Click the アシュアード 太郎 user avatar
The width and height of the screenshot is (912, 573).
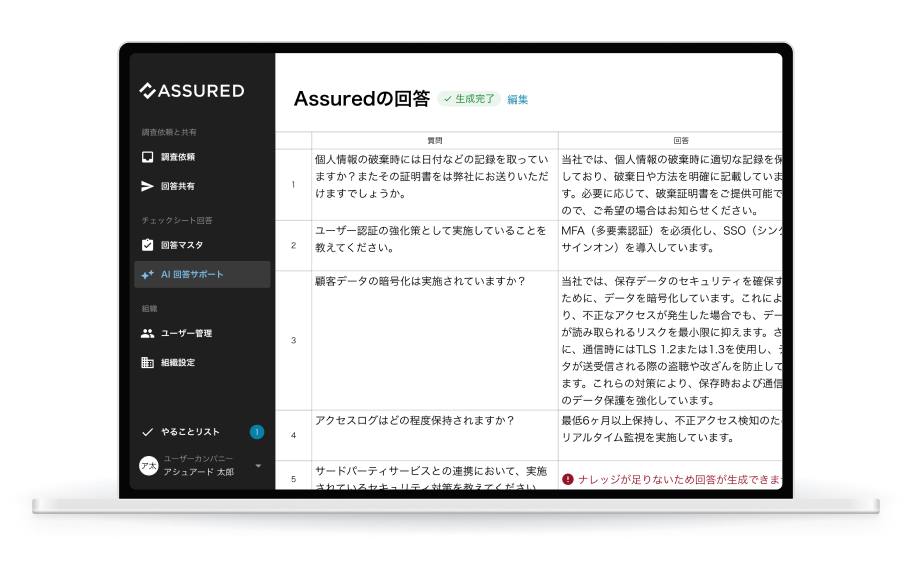(x=148, y=466)
